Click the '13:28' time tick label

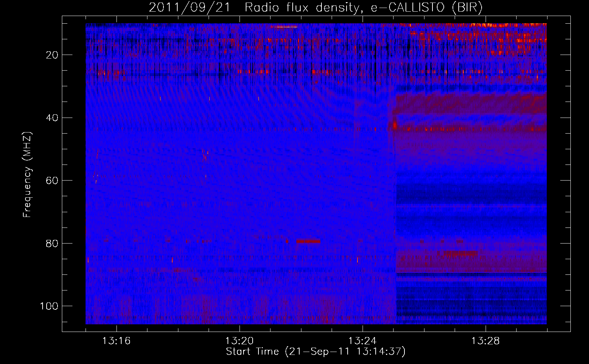tap(485, 341)
